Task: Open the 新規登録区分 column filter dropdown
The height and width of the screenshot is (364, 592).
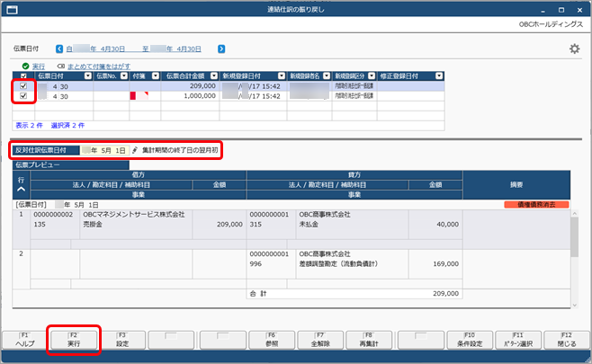Action: coord(372,76)
